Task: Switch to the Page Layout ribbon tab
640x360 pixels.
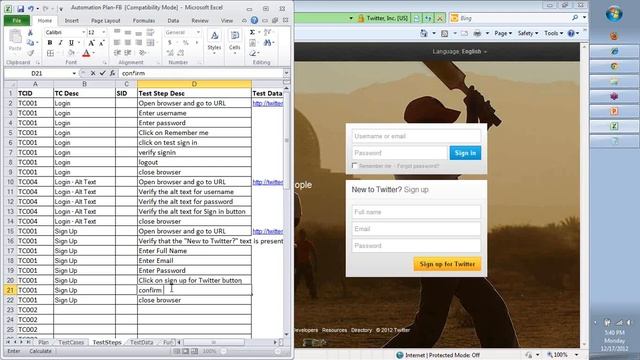Action: click(x=105, y=20)
